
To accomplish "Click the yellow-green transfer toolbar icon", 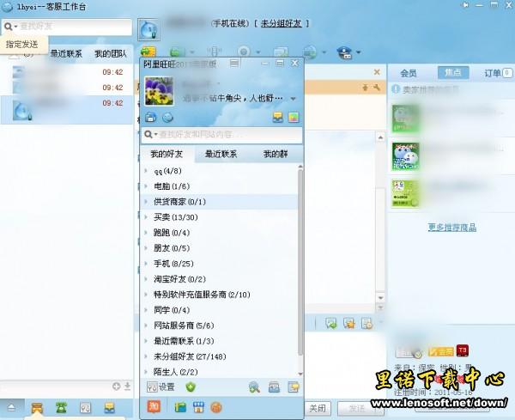I will pos(148,52).
